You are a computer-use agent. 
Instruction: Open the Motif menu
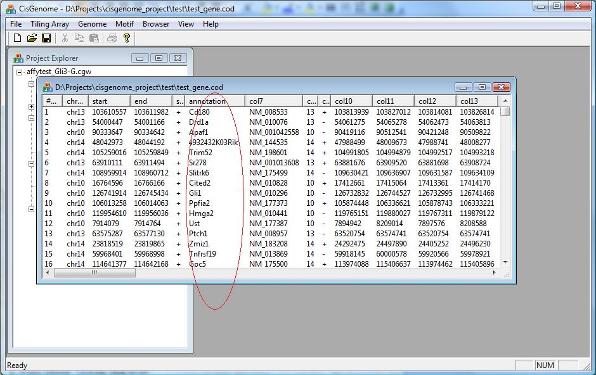[x=124, y=24]
